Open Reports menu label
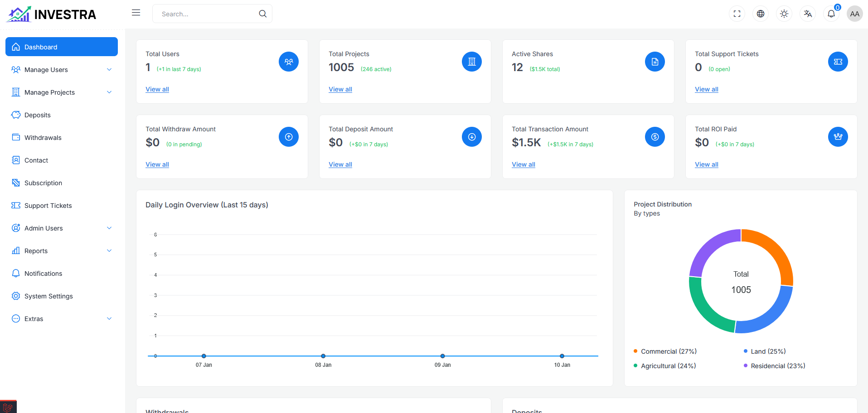The image size is (868, 413). coord(36,251)
